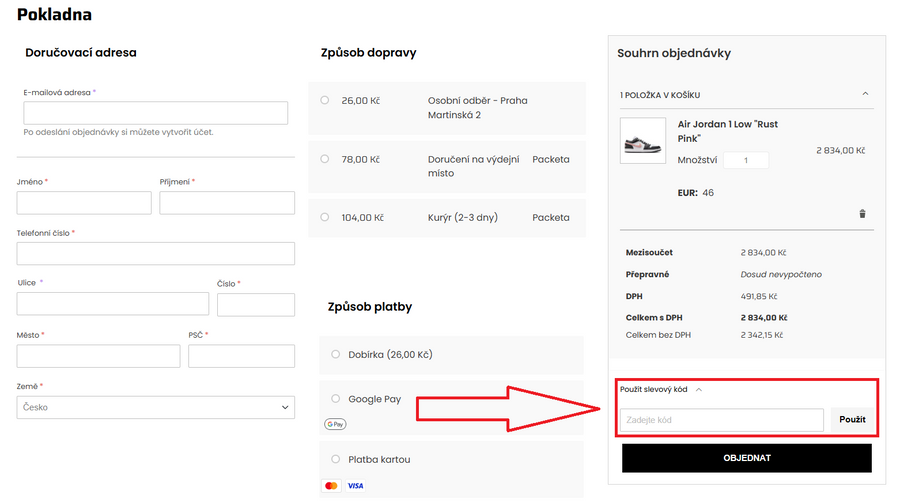Select Dobírka payment method
Image resolution: width=900 pixels, height=502 pixels.
pos(336,354)
